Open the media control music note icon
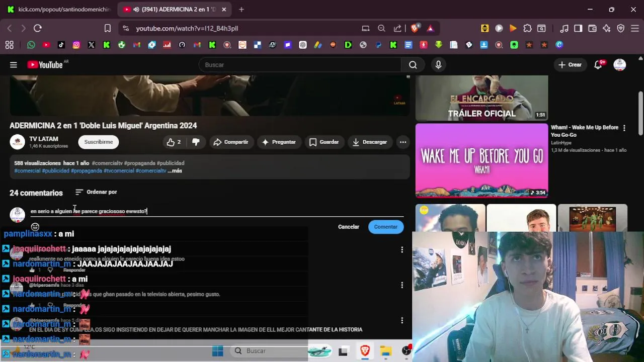 [565, 29]
